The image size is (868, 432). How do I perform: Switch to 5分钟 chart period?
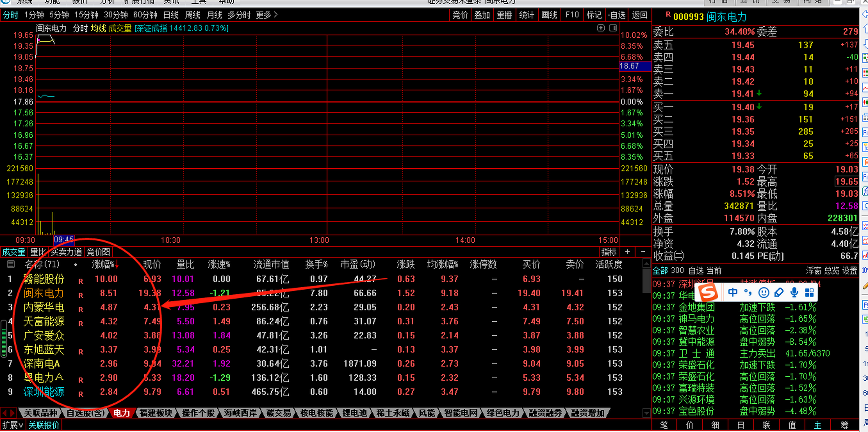59,15
